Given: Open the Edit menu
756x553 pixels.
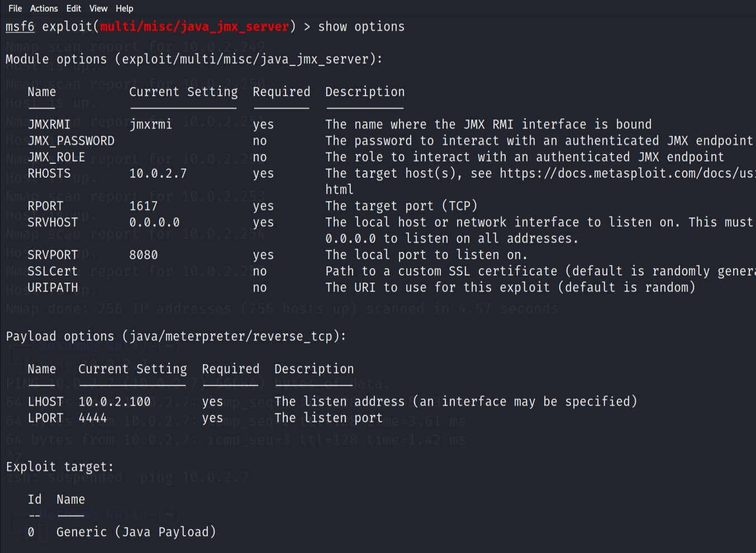Looking at the screenshot, I should (74, 8).
